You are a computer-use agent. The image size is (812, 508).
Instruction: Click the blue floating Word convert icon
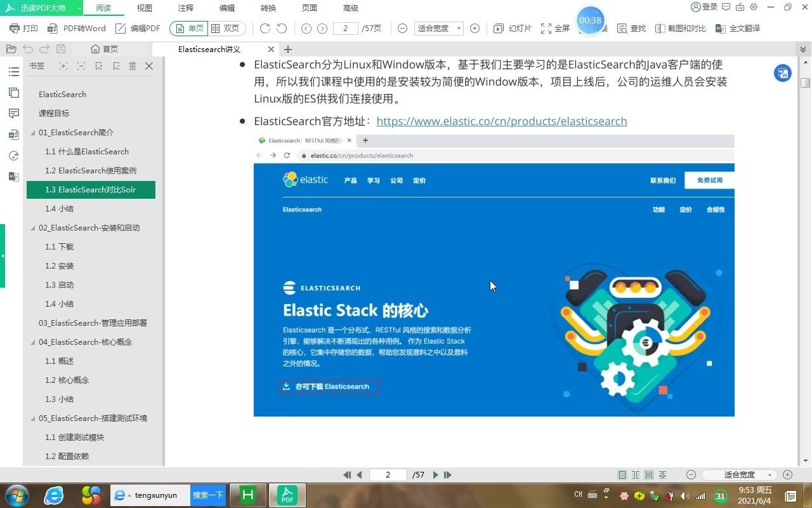[783, 73]
